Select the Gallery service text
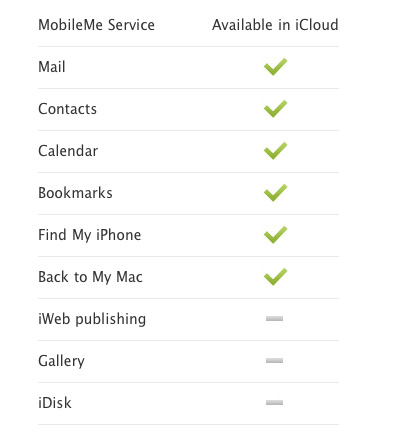The height and width of the screenshot is (440, 400). 61,361
